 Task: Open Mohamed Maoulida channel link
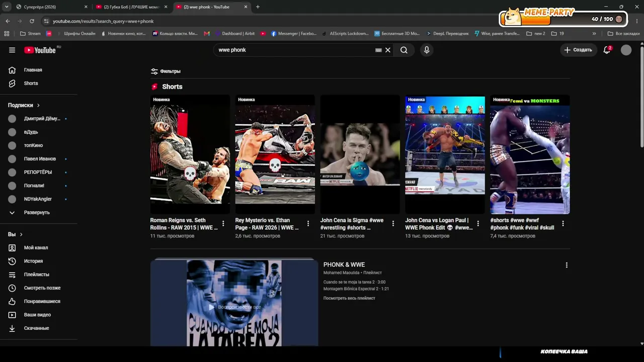[341, 273]
